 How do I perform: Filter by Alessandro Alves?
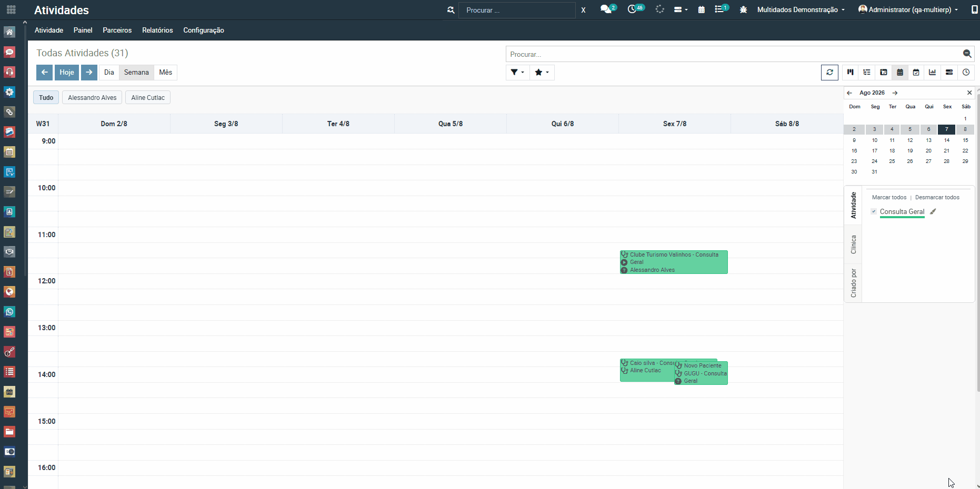[x=92, y=98]
